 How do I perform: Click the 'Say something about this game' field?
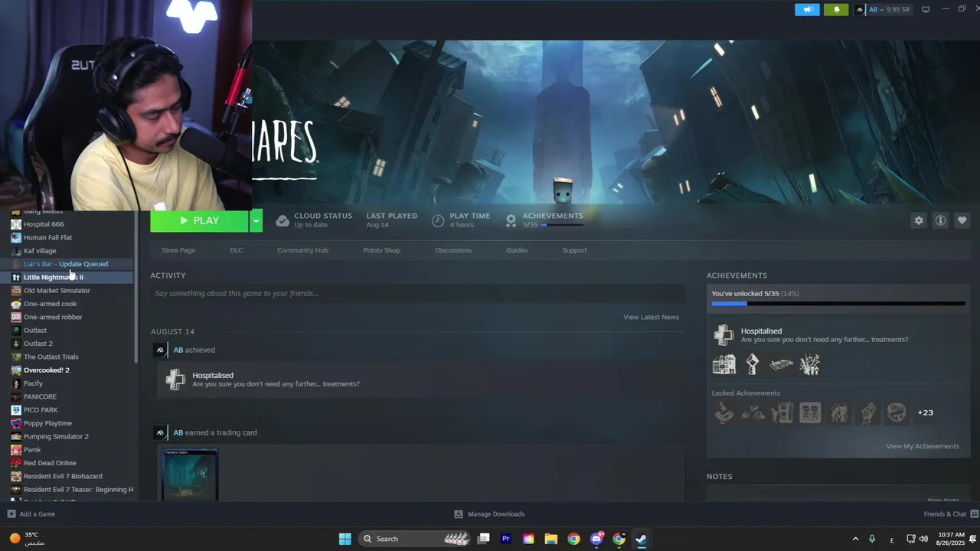(417, 293)
